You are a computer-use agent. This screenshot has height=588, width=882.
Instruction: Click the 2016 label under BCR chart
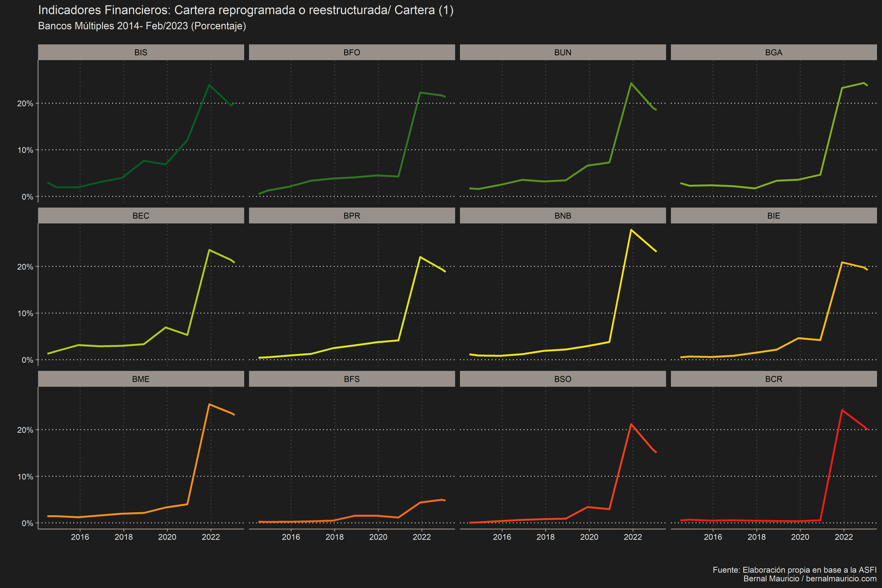point(713,537)
